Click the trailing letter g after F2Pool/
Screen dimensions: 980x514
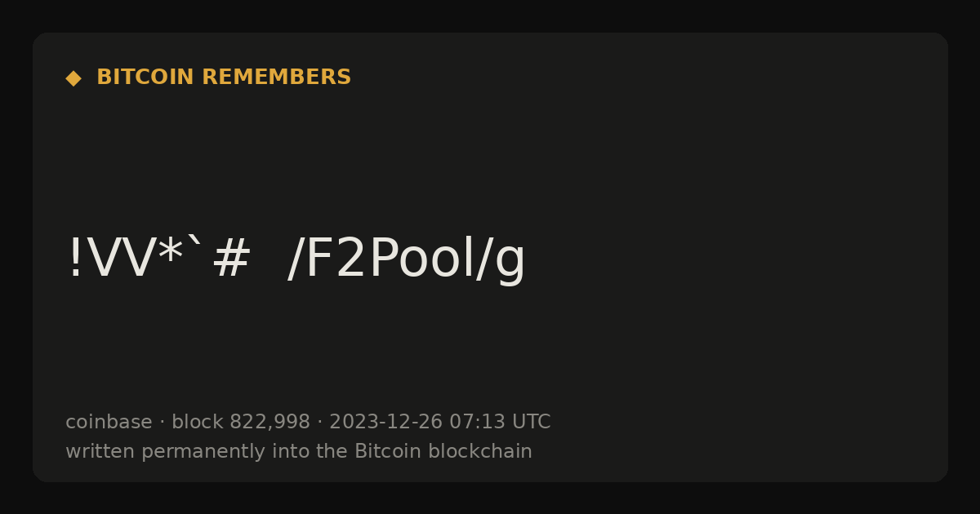(x=509, y=264)
